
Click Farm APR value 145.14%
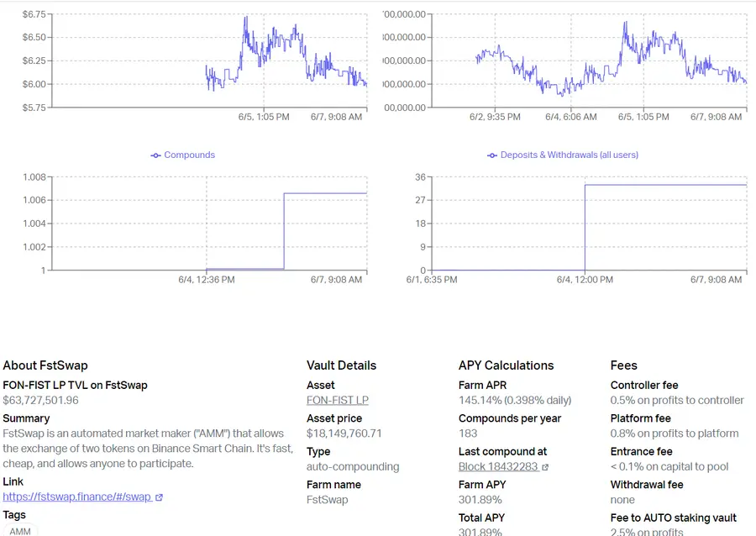tap(515, 400)
